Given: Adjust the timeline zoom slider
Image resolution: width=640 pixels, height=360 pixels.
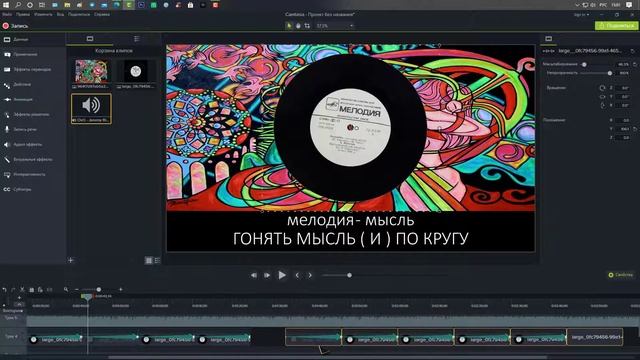Looking at the screenshot, I should coord(98,289).
